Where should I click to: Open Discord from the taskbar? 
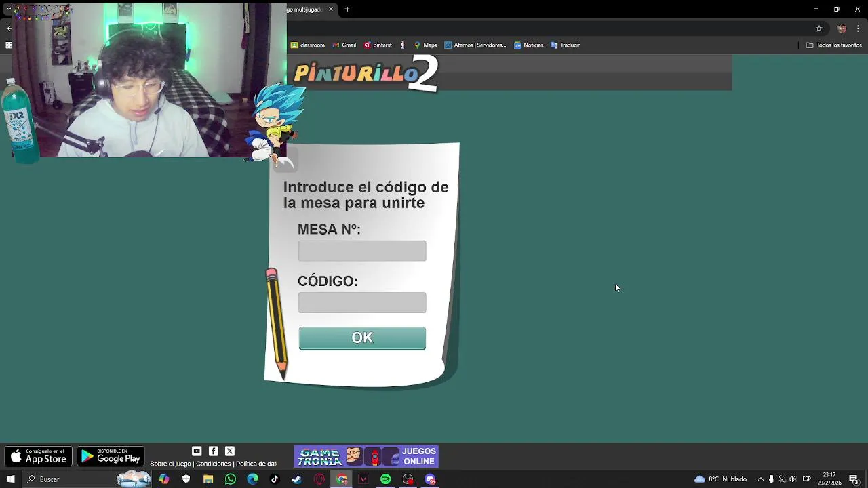click(430, 479)
